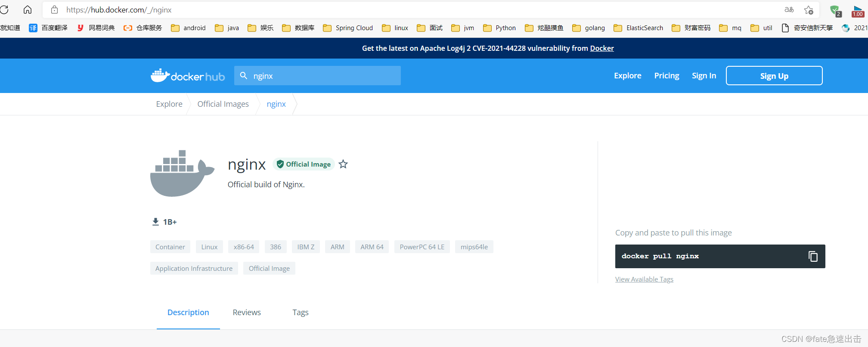The image size is (868, 347).
Task: Click the search magnifier icon
Action: tap(244, 76)
